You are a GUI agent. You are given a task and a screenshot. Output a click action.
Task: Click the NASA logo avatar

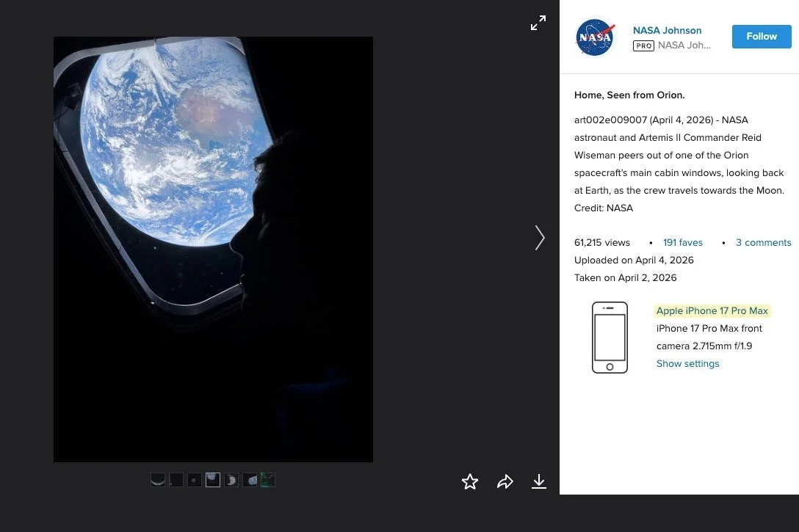click(595, 37)
